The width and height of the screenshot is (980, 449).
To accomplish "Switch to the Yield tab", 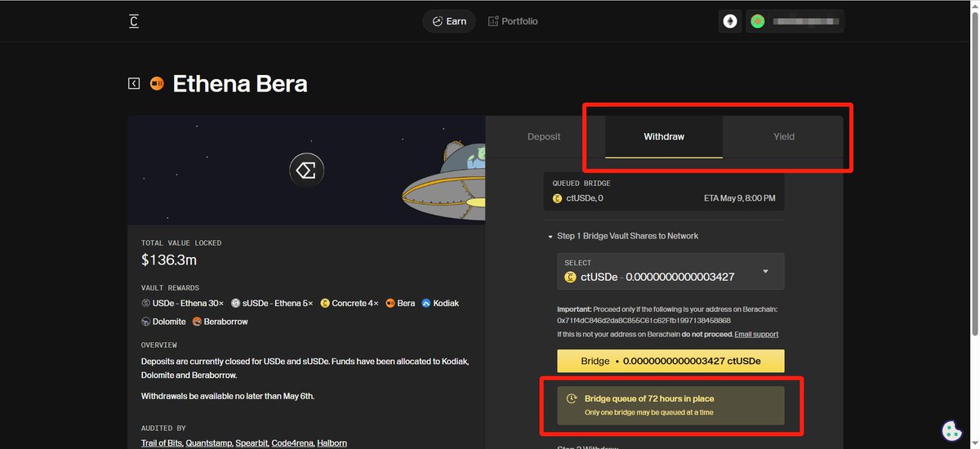I will click(x=784, y=136).
